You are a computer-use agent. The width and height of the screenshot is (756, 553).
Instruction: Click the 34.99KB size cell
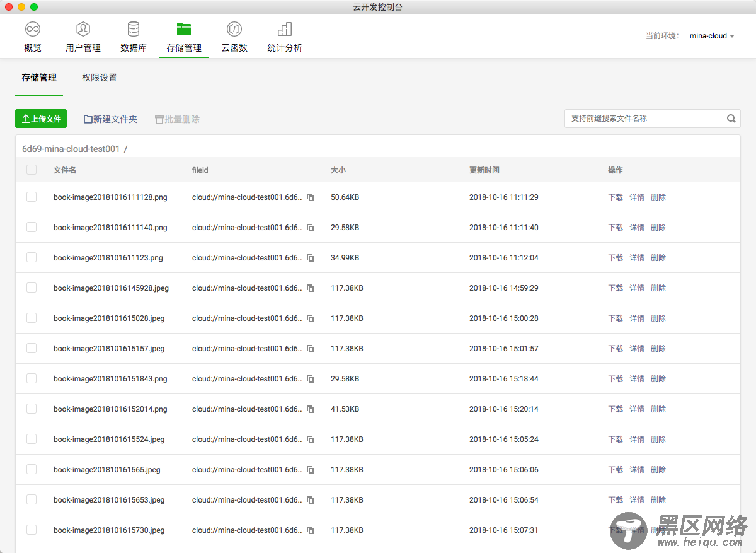click(345, 258)
